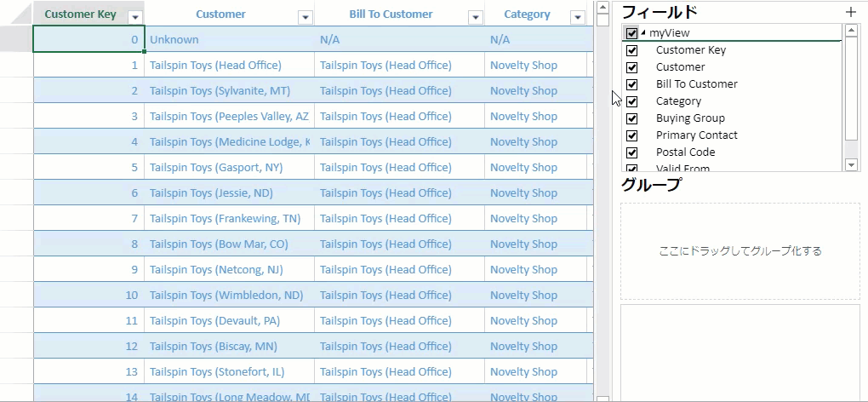Click the select-all corner of the grid
868x402 pixels.
coord(17,14)
